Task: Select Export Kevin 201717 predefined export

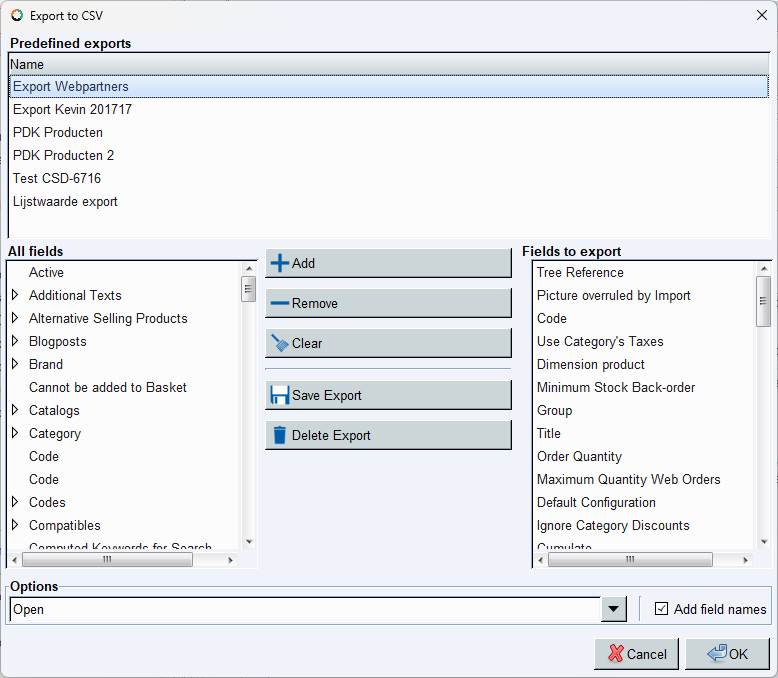Action: point(72,109)
